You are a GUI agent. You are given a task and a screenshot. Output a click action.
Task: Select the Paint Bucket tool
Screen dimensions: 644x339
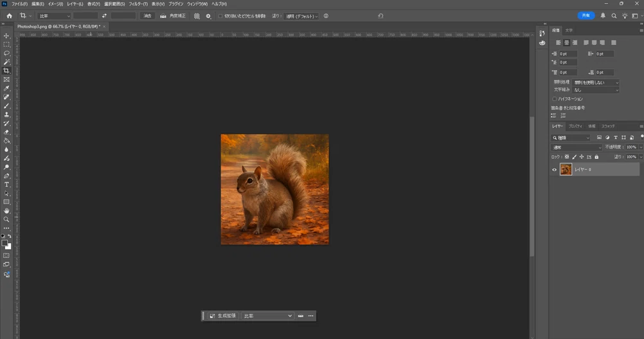[6, 141]
